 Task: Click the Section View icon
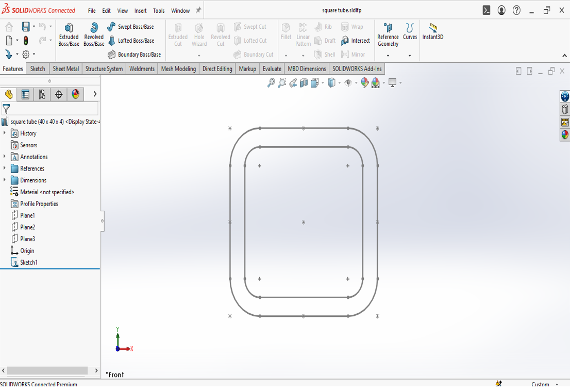coord(304,83)
